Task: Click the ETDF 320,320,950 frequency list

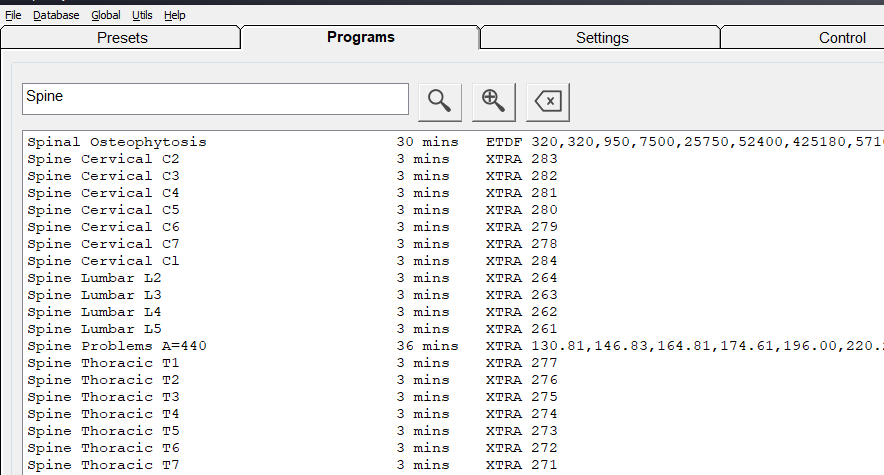Action: pyautogui.click(x=684, y=142)
